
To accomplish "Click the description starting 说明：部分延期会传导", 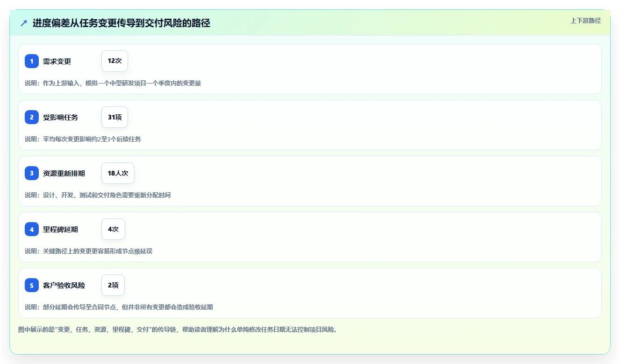I will click(x=119, y=307).
